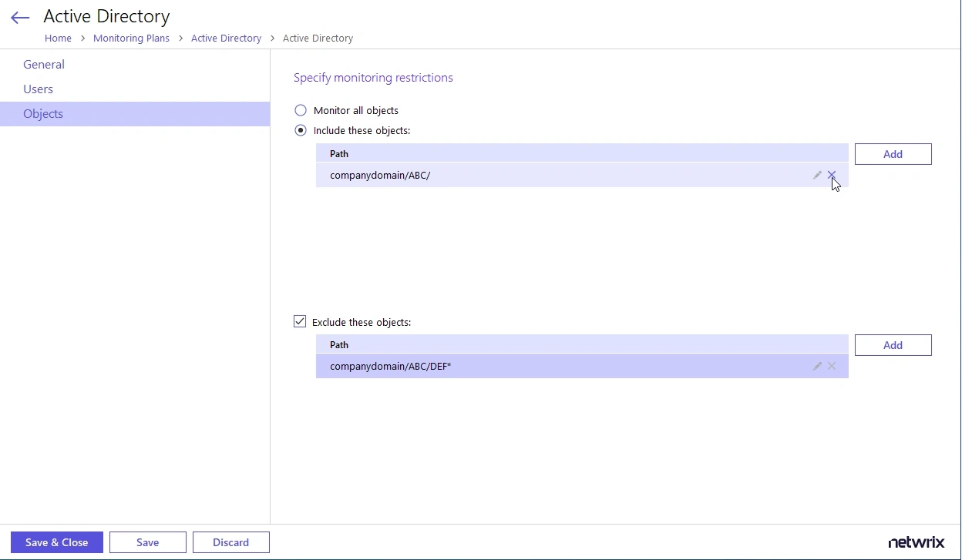Select the Objects section in sidebar

[42, 113]
